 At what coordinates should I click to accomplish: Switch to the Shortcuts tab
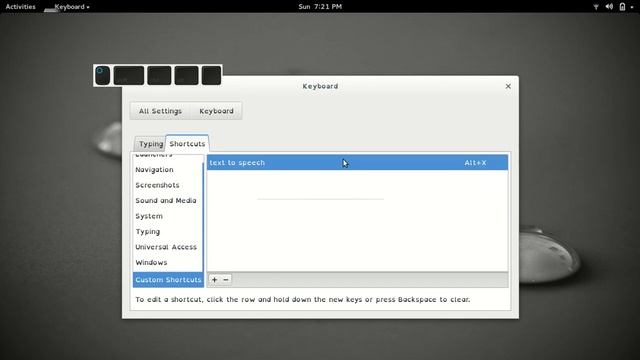(187, 144)
